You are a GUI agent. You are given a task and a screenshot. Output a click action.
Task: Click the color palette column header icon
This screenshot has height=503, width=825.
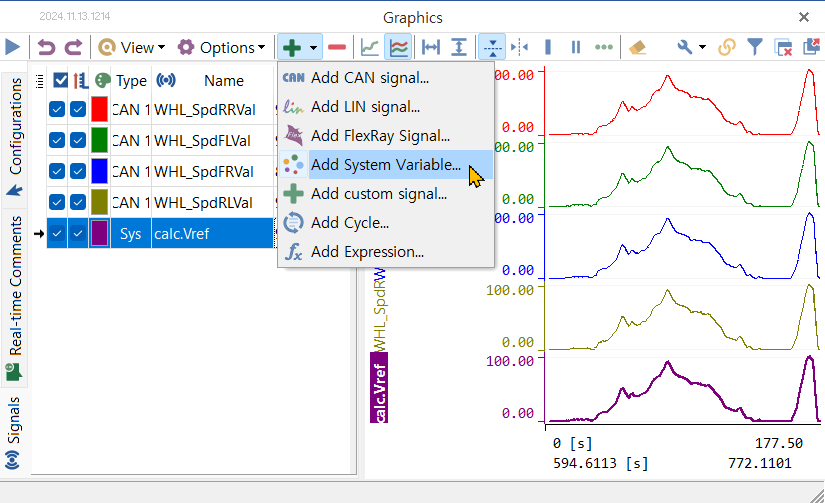point(103,81)
